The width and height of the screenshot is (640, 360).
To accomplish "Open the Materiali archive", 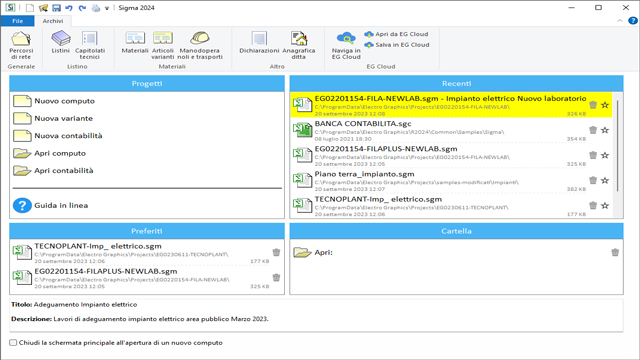I will pos(135,42).
